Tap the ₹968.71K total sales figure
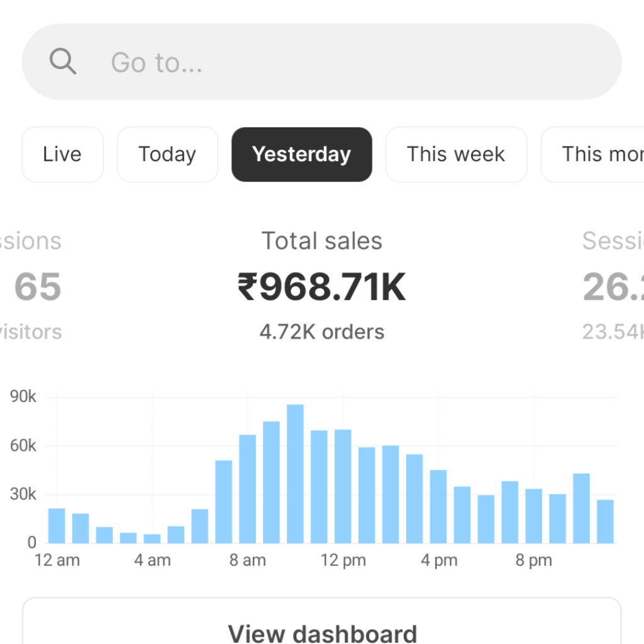This screenshot has width=644, height=644. click(x=322, y=287)
